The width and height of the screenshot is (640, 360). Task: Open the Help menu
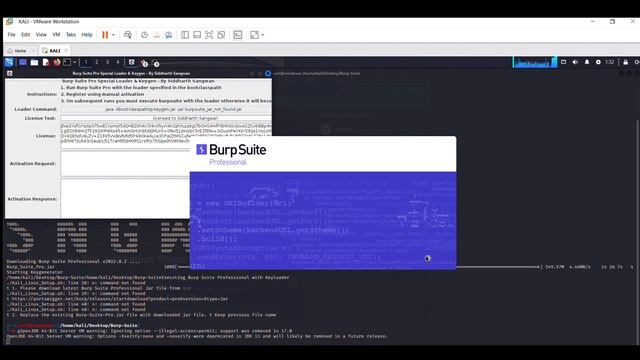click(87, 35)
